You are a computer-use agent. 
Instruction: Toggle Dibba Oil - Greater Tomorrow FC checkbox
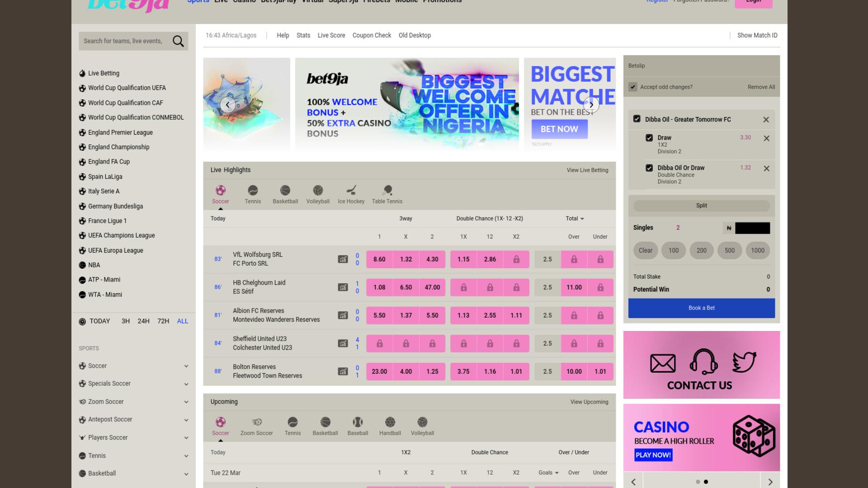(637, 119)
